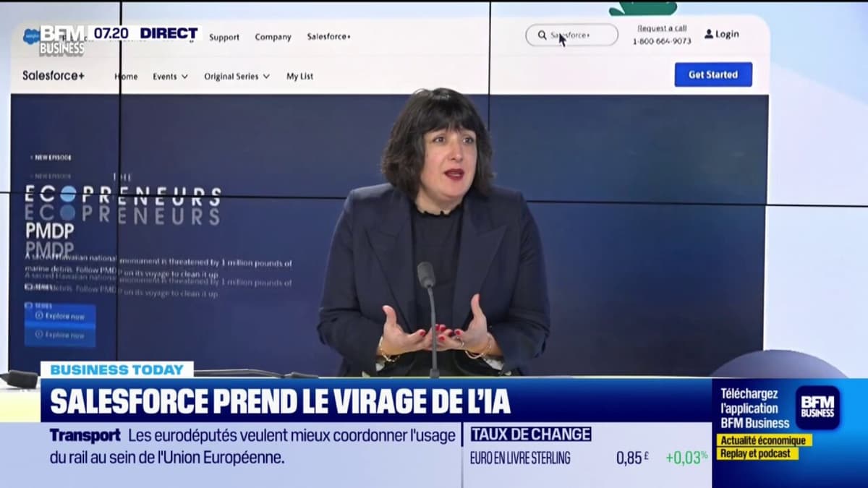Viewport: 868px width, 488px height.
Task: Open the Original Series dropdown
Action: (x=237, y=77)
